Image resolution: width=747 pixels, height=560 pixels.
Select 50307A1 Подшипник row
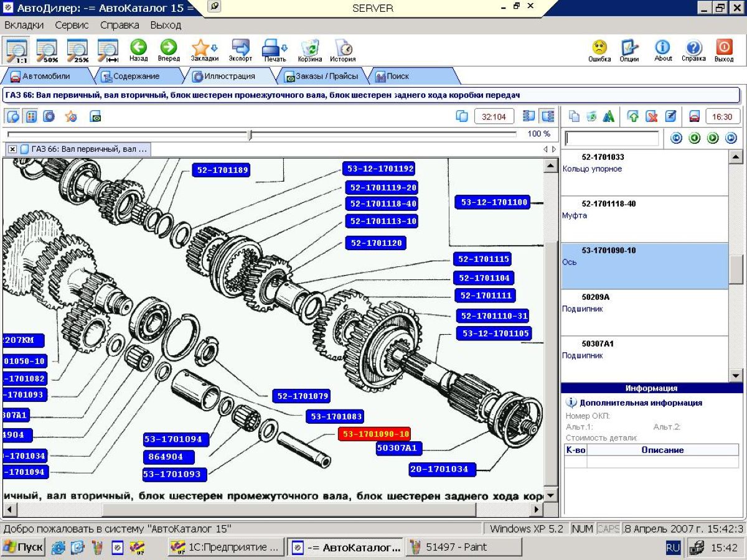coord(644,359)
